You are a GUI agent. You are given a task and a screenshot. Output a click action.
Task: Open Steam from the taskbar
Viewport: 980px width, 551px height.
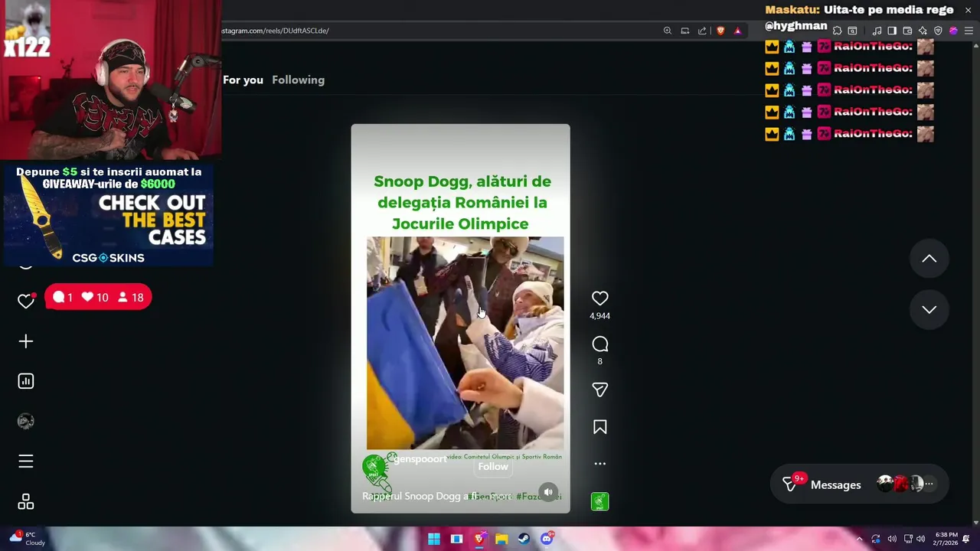click(x=524, y=539)
